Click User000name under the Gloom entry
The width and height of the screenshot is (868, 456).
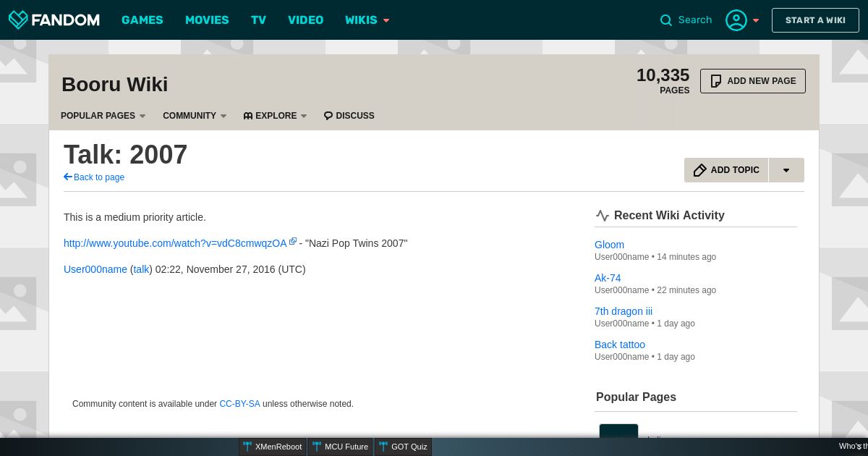[x=621, y=257]
